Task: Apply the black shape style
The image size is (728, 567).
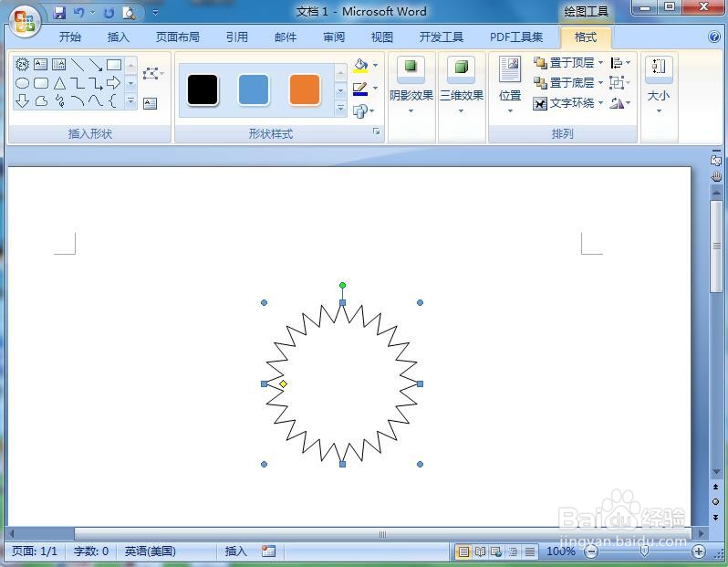Action: 203,89
